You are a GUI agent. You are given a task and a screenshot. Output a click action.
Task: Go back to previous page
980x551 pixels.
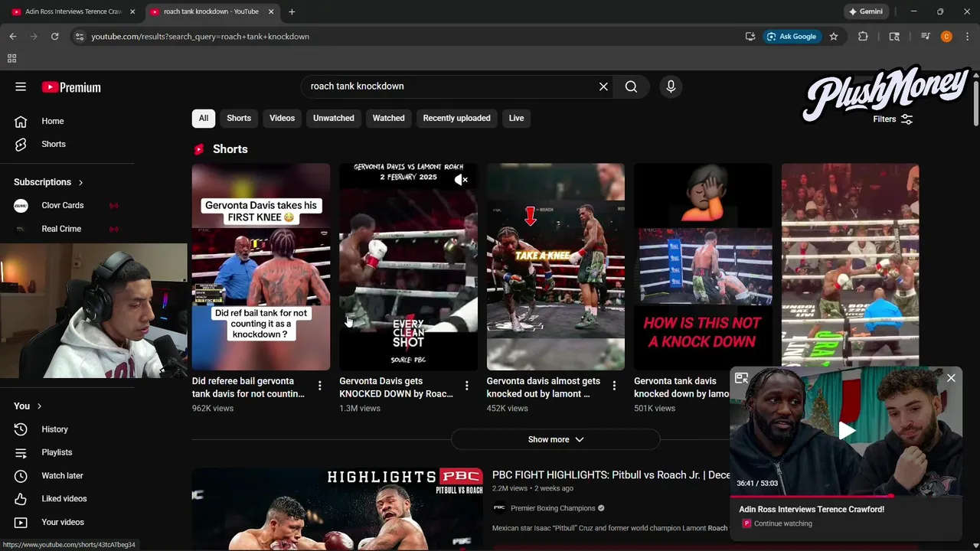(x=13, y=36)
